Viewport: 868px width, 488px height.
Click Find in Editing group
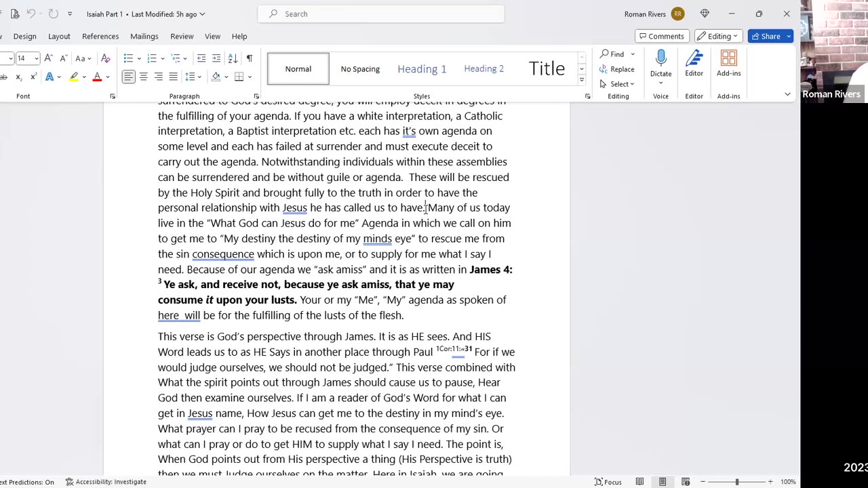point(612,54)
